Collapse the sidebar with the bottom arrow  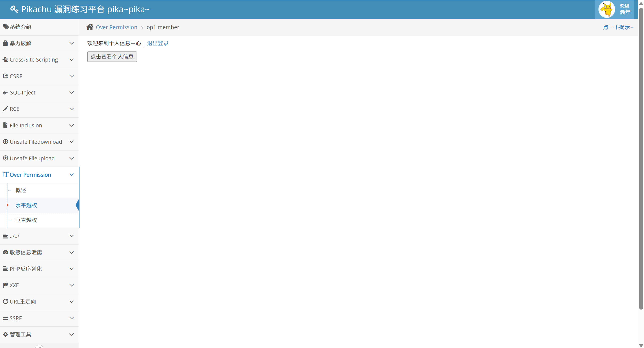39,347
